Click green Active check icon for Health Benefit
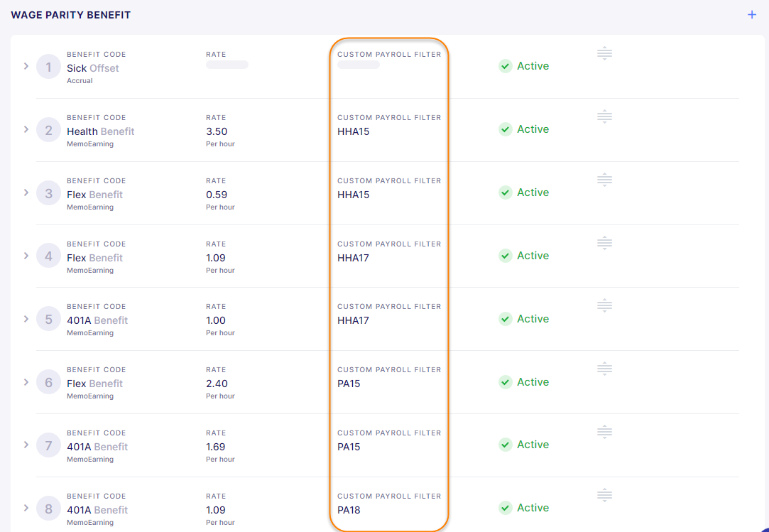This screenshot has height=532, width=769. click(505, 129)
